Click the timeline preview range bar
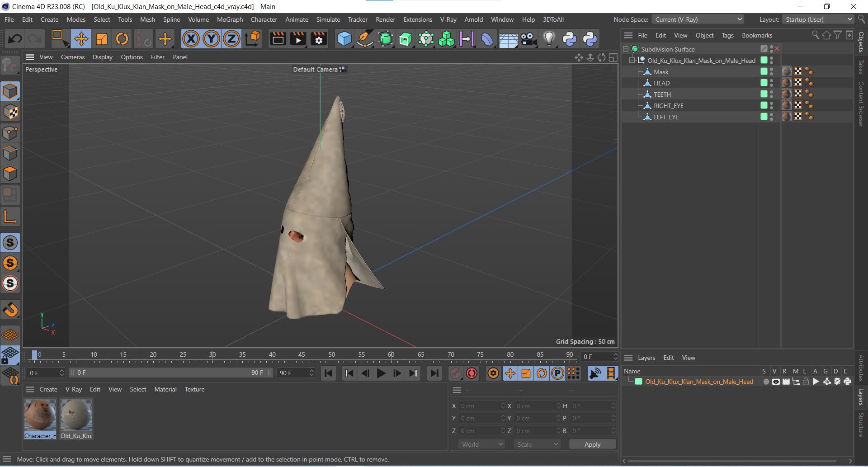 click(170, 373)
